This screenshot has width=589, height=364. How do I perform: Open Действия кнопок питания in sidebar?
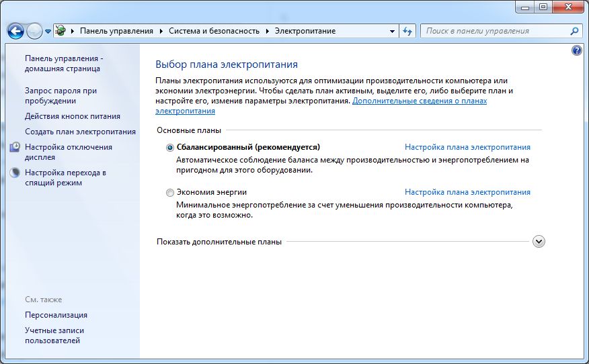[73, 116]
